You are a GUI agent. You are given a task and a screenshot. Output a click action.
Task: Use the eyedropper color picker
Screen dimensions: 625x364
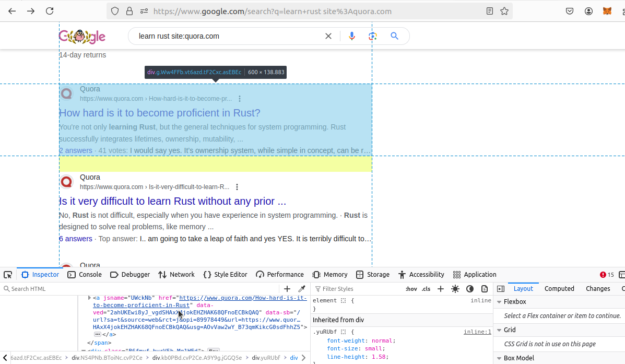302,289
